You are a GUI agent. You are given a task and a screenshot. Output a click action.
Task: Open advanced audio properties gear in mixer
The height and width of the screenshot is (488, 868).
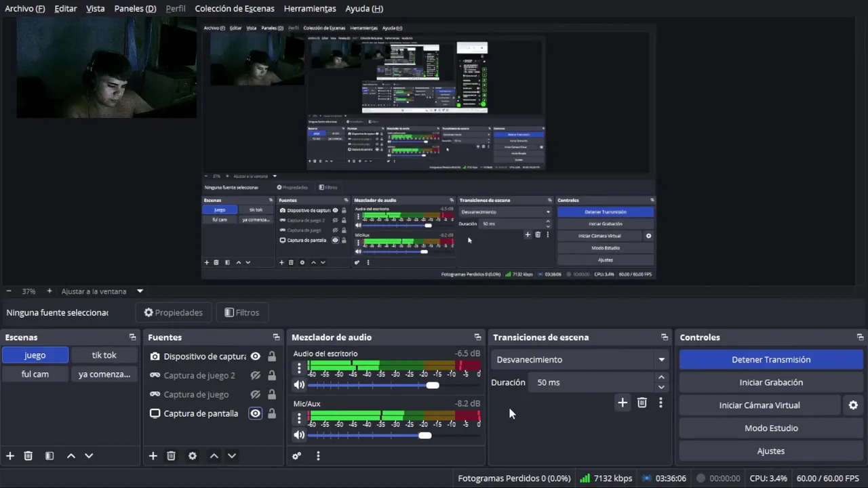(x=296, y=456)
